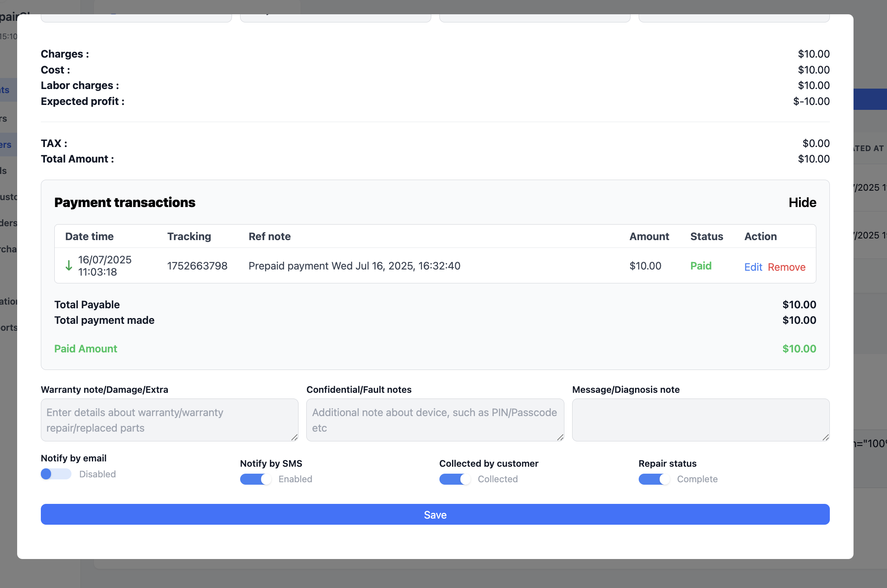This screenshot has height=588, width=887.
Task: Click the Date time column header
Action: (x=89, y=236)
